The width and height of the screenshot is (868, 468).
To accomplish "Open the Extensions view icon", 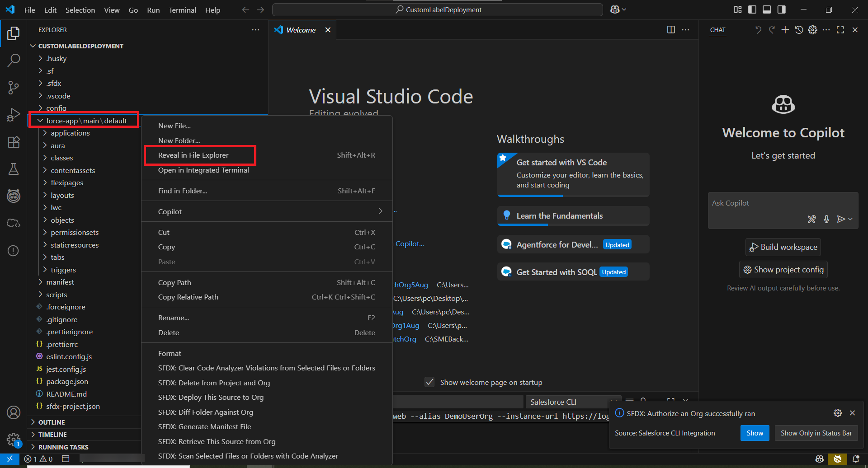I will pos(14,142).
